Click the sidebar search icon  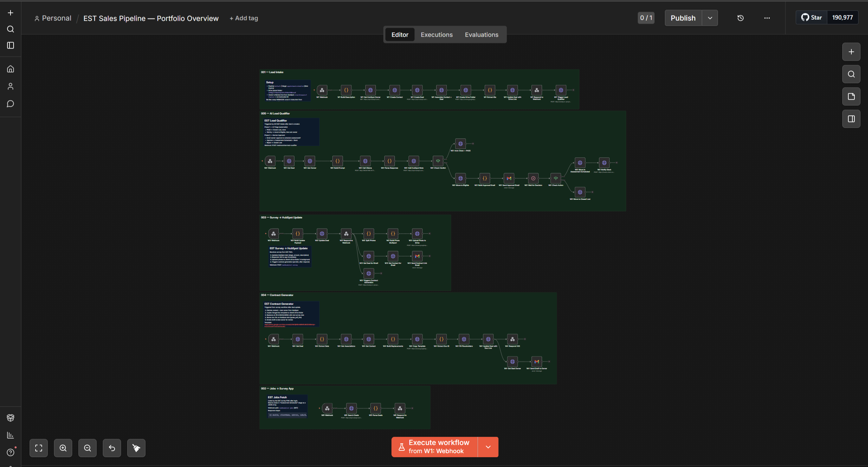[x=11, y=29]
